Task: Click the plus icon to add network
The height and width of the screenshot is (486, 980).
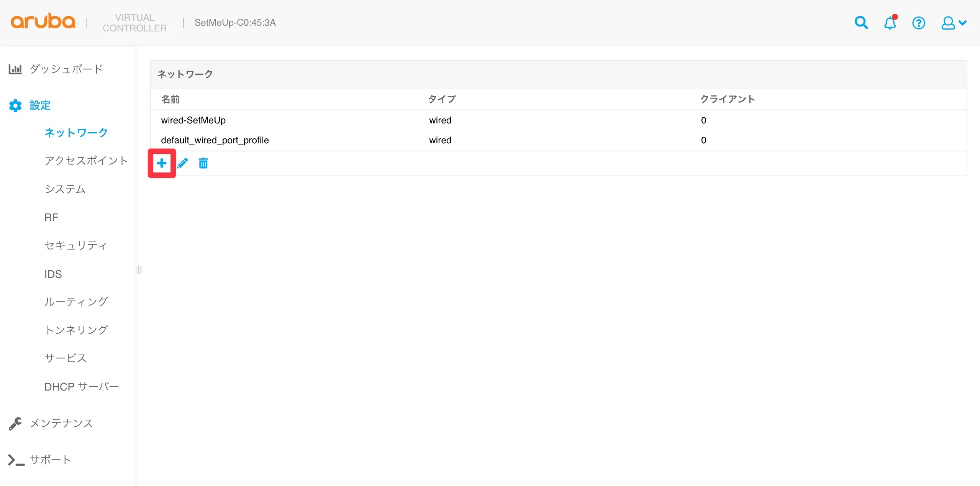Action: (x=162, y=163)
